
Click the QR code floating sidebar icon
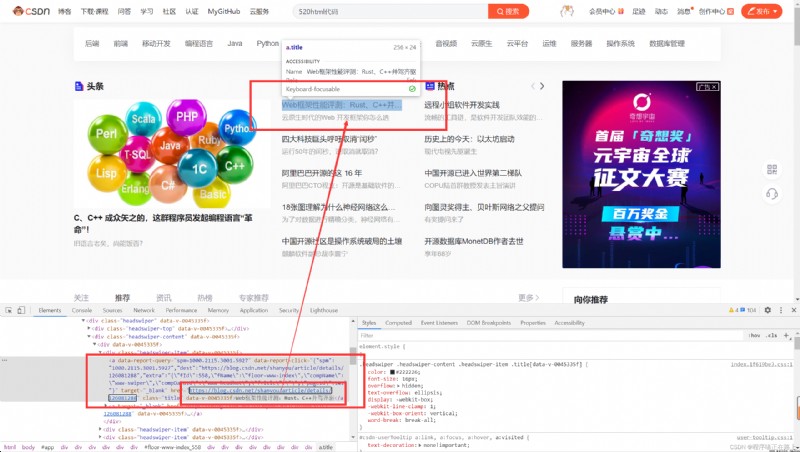click(772, 169)
